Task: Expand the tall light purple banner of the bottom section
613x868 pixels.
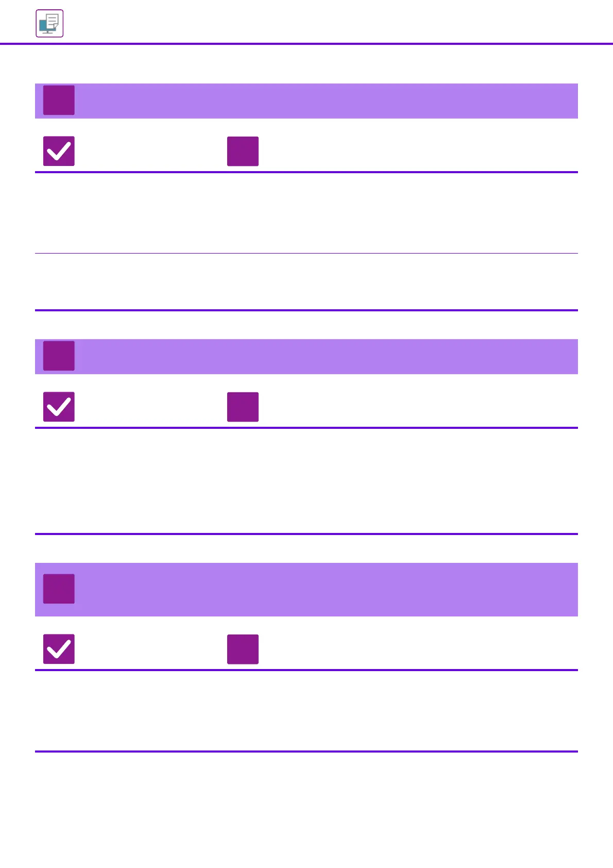Action: click(325, 590)
